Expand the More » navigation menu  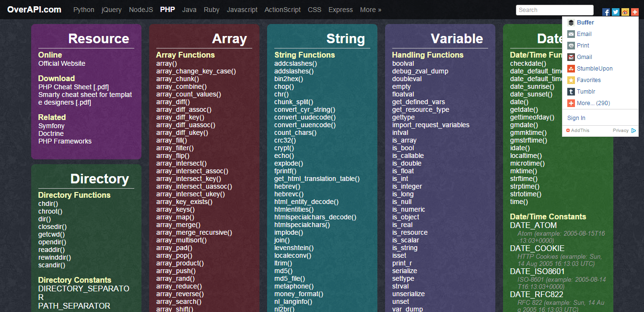tap(370, 10)
